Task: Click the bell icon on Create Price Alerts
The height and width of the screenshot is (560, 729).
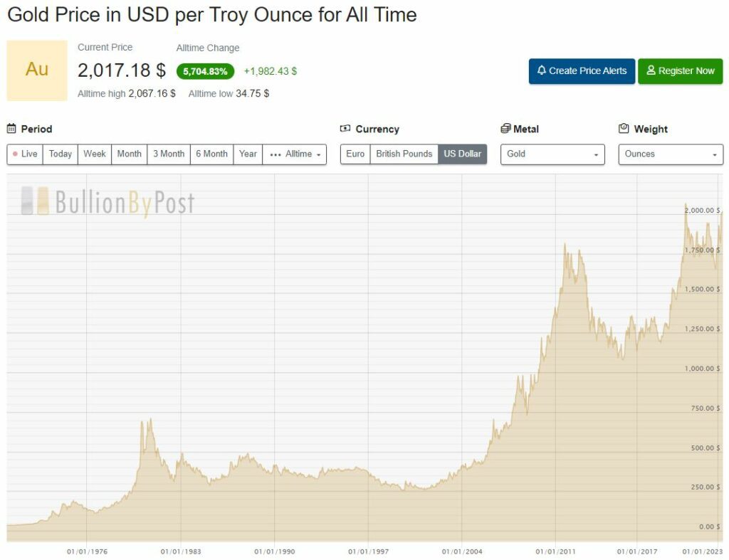Action: 541,70
